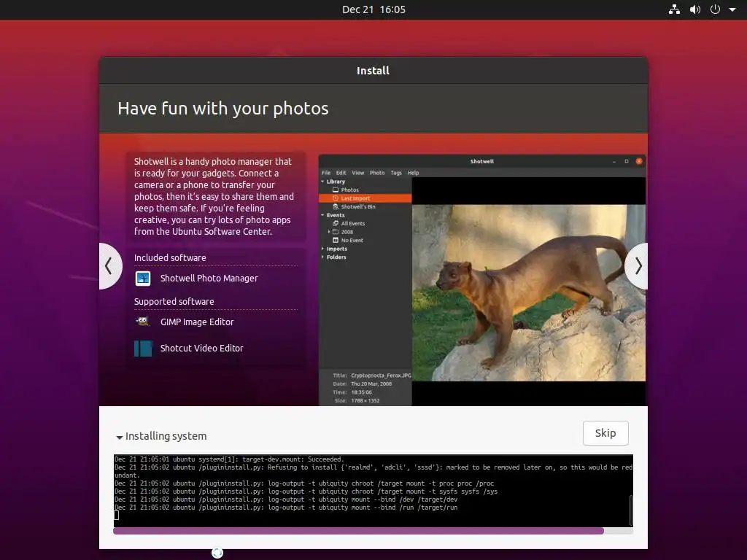747x560 pixels.
Task: Click the size value 1788 × 1352
Action: point(365,401)
